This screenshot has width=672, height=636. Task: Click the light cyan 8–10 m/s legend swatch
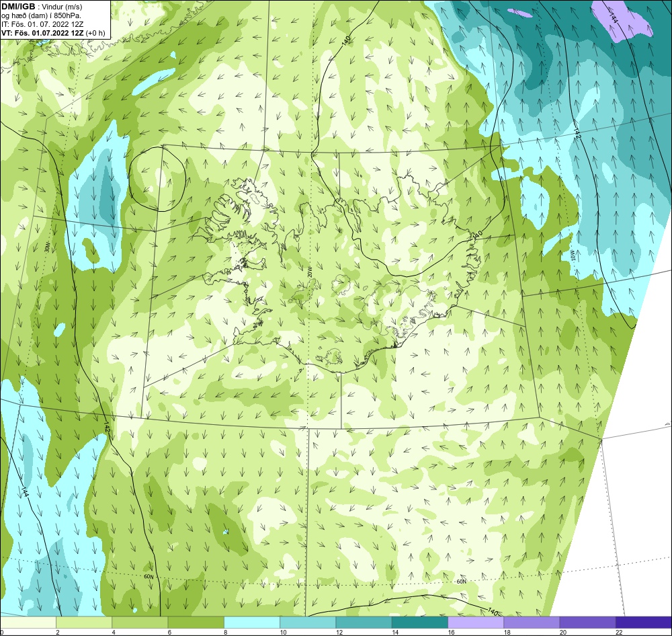[252, 622]
